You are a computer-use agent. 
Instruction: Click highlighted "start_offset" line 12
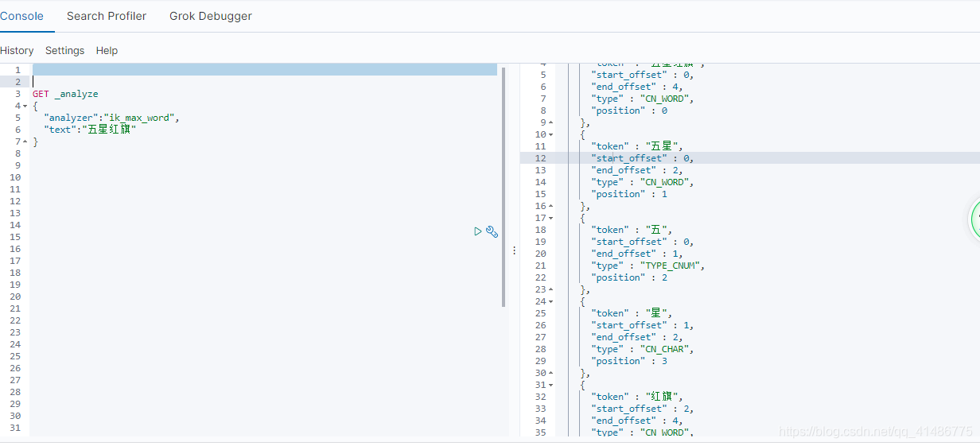pyautogui.click(x=643, y=158)
